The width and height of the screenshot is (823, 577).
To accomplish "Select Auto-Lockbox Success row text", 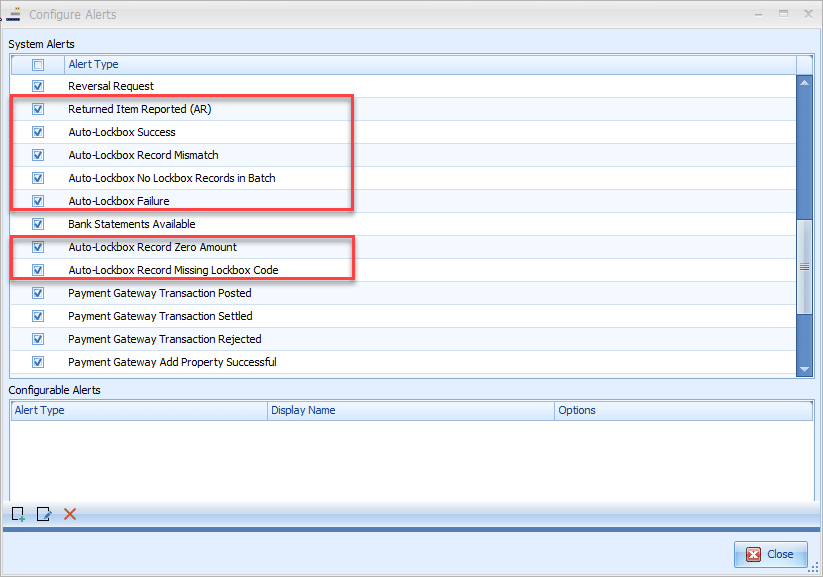I will pos(122,132).
